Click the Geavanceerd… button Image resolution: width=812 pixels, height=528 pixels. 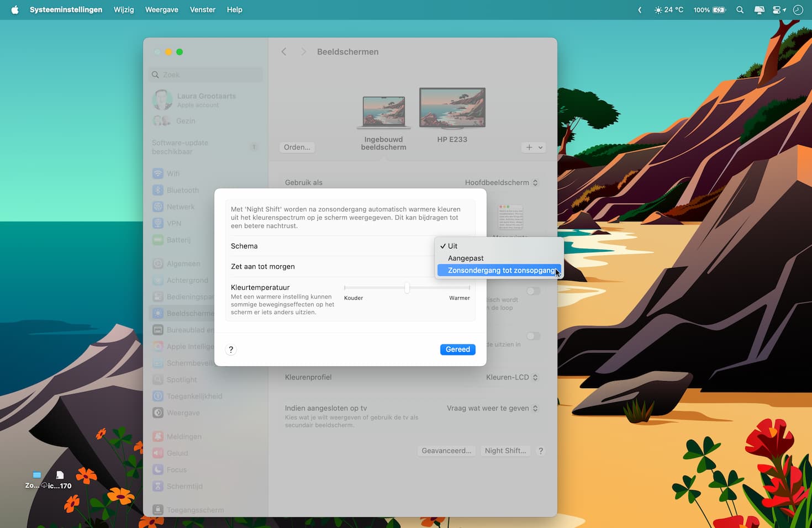pyautogui.click(x=446, y=451)
